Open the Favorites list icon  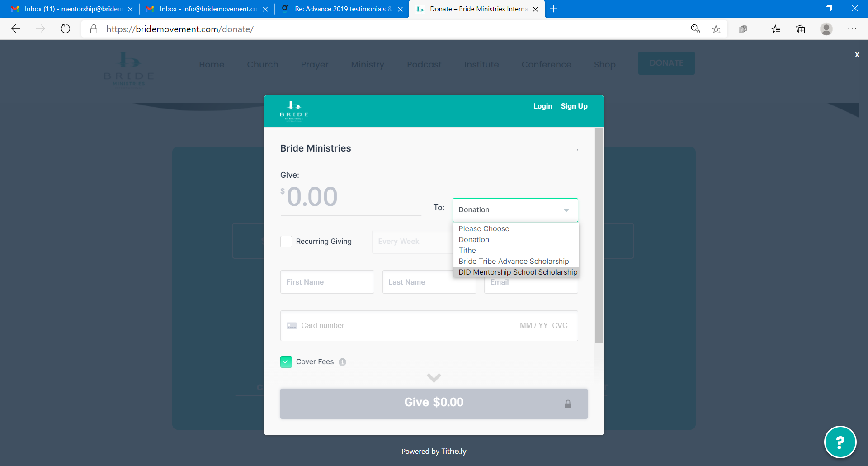pyautogui.click(x=776, y=29)
